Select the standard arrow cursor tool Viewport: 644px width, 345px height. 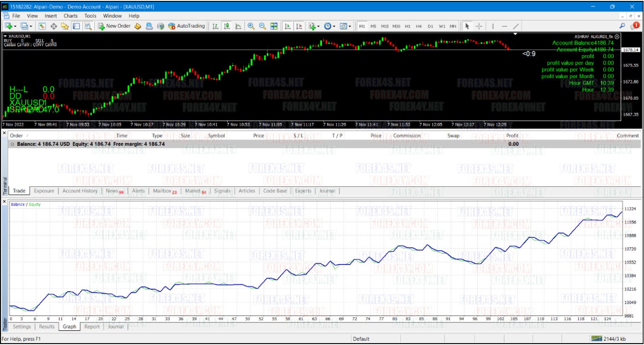(467, 26)
